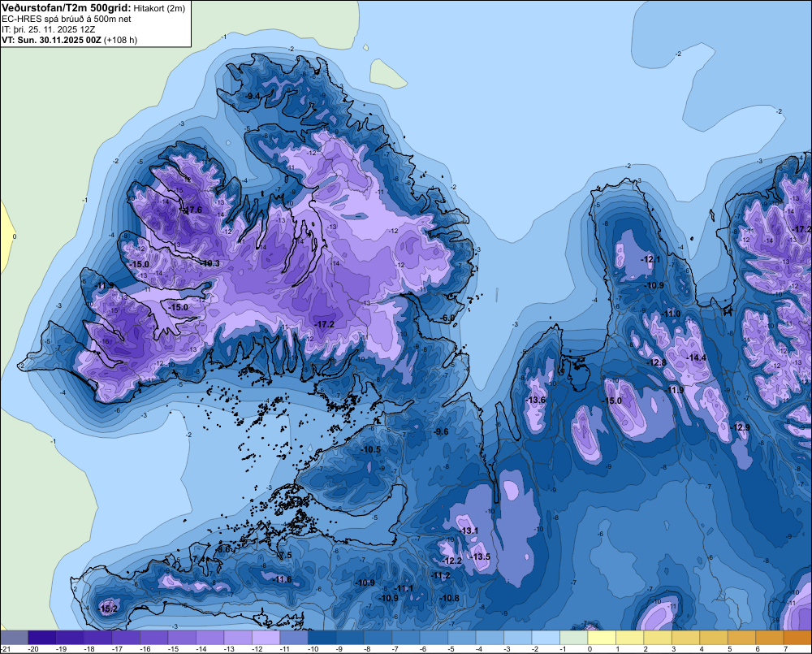Click the '-6.8' coastal temperature value
The height and width of the screenshot is (654, 812).
click(448, 318)
